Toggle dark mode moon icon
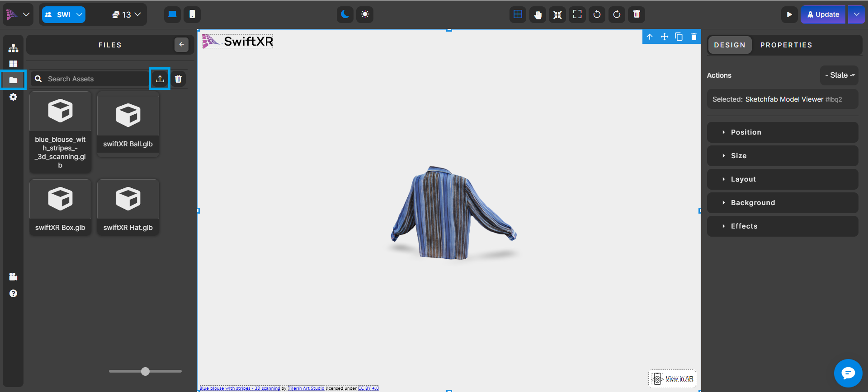The width and height of the screenshot is (868, 392). click(x=345, y=14)
